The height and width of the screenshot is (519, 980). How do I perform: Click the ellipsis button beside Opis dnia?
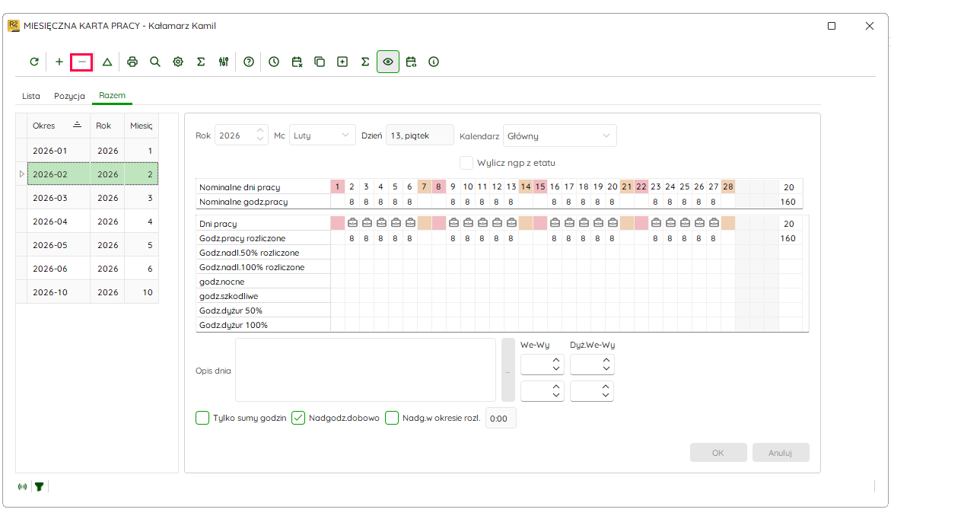tap(508, 370)
